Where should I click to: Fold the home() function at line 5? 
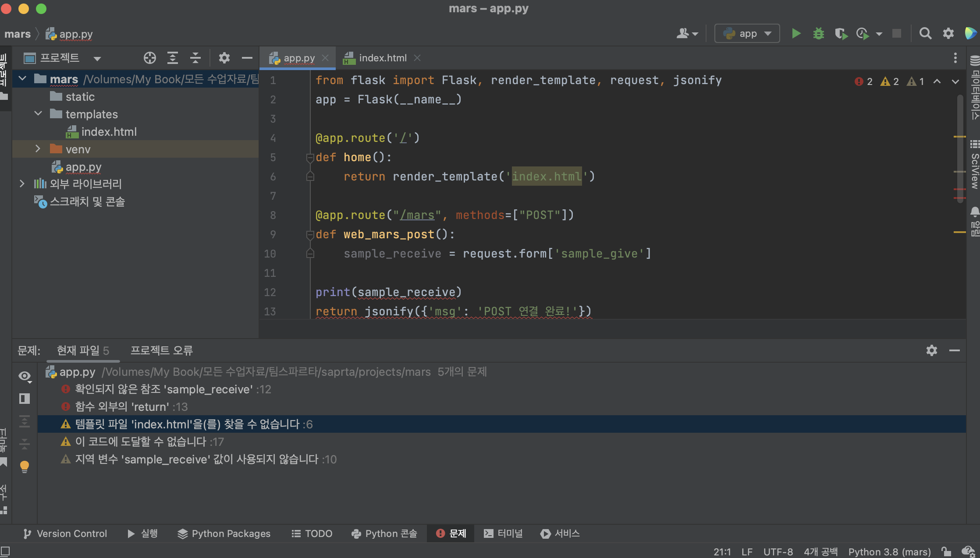[x=310, y=158]
